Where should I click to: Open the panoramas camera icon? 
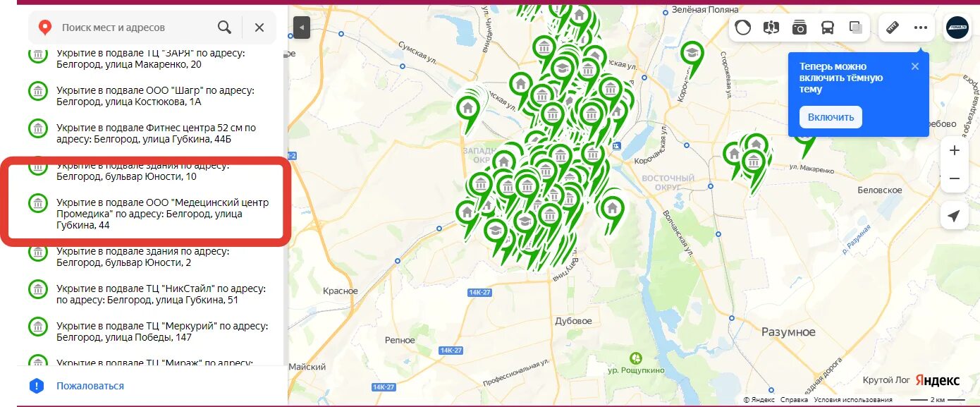tap(800, 28)
